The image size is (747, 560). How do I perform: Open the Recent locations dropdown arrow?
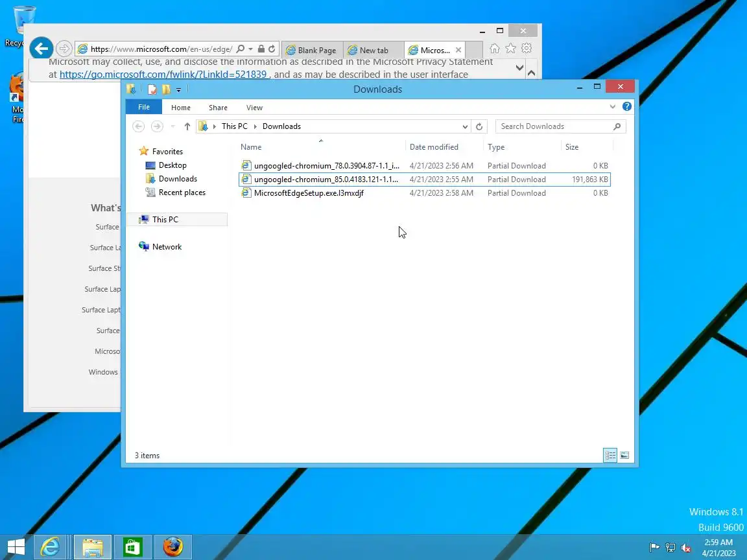[x=173, y=126]
